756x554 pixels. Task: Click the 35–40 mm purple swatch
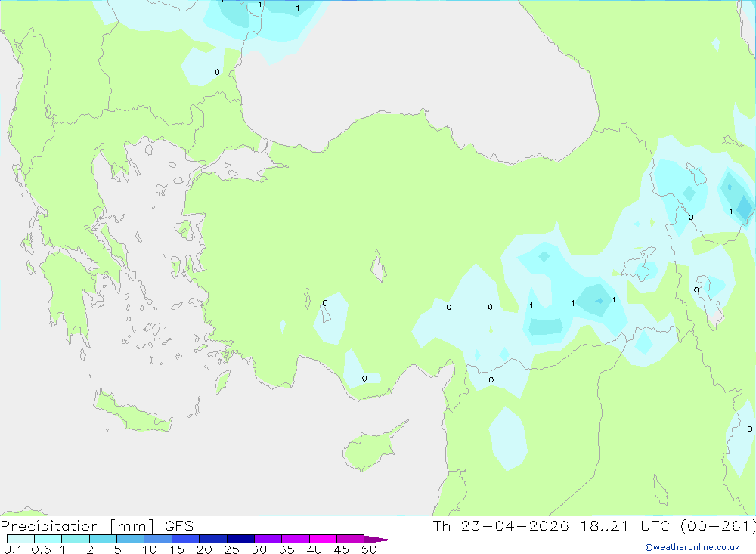pyautogui.click(x=295, y=539)
